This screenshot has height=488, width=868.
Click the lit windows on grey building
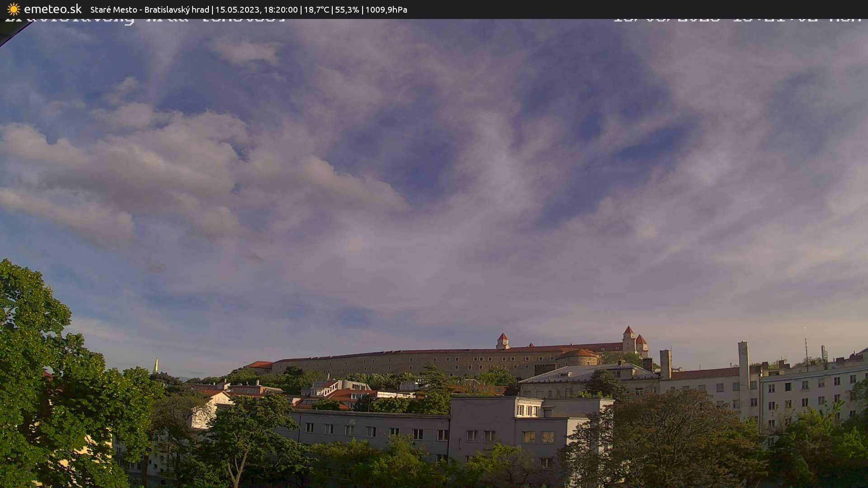(x=528, y=410)
